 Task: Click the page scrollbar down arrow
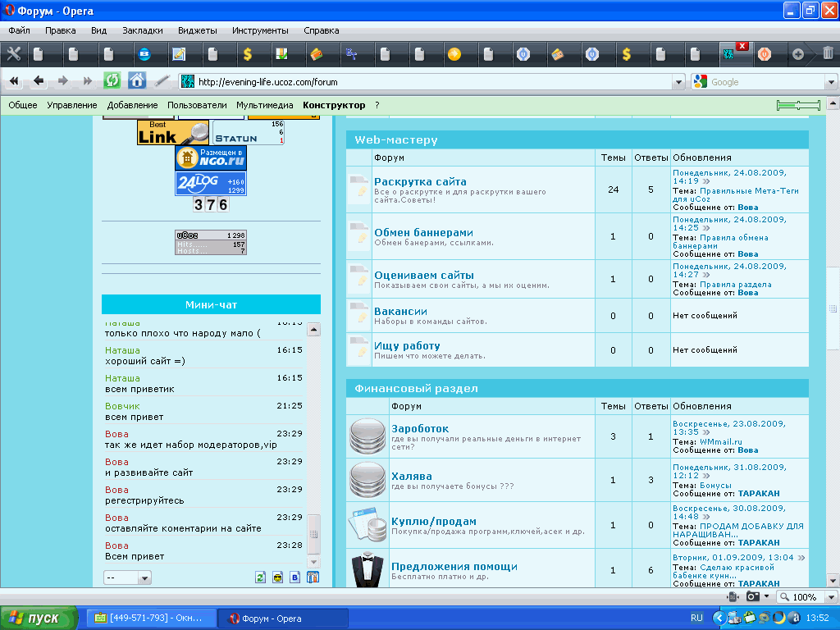pos(833,581)
